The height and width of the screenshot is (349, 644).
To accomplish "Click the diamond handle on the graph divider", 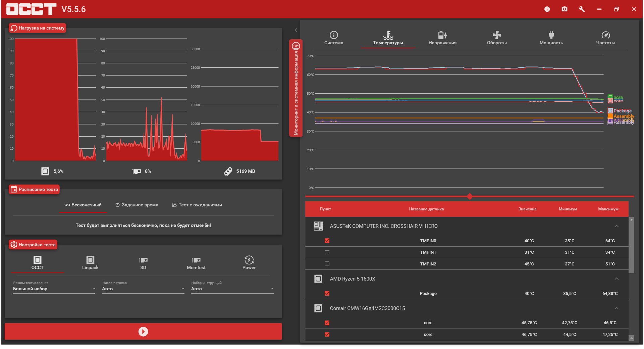I will (470, 196).
